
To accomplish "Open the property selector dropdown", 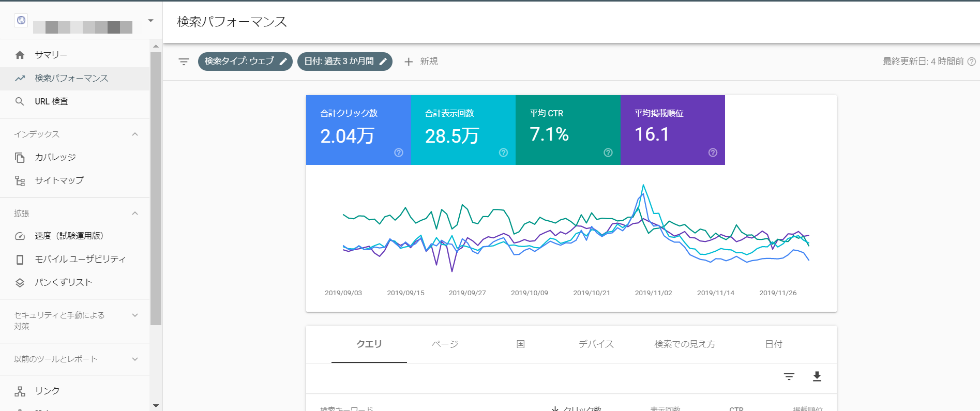I will tap(150, 21).
